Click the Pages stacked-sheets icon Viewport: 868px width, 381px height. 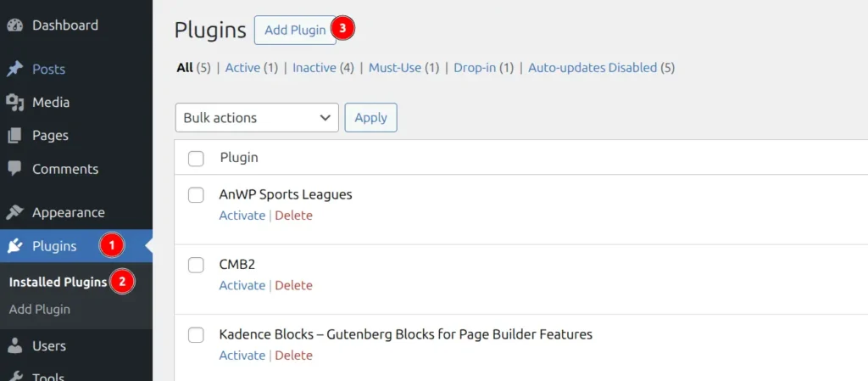point(15,136)
